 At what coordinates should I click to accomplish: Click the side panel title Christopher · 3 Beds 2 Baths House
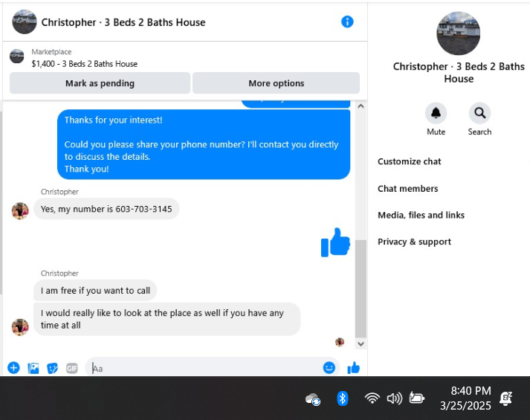[x=459, y=73]
